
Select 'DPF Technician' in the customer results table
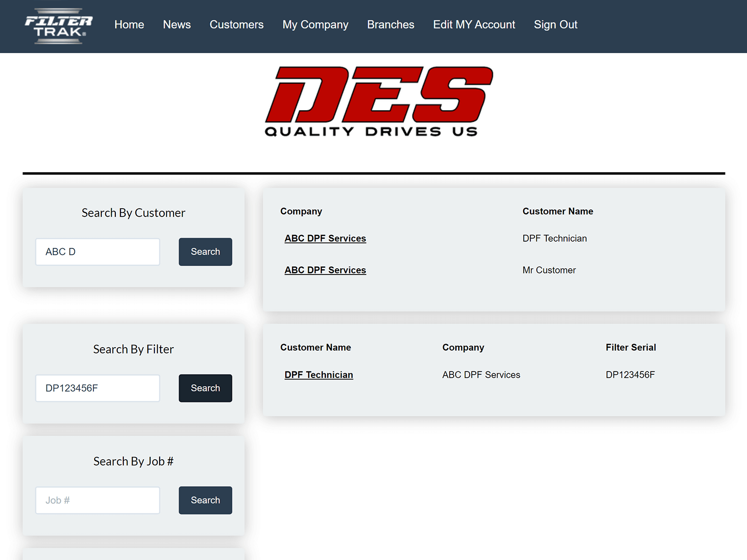tap(555, 238)
